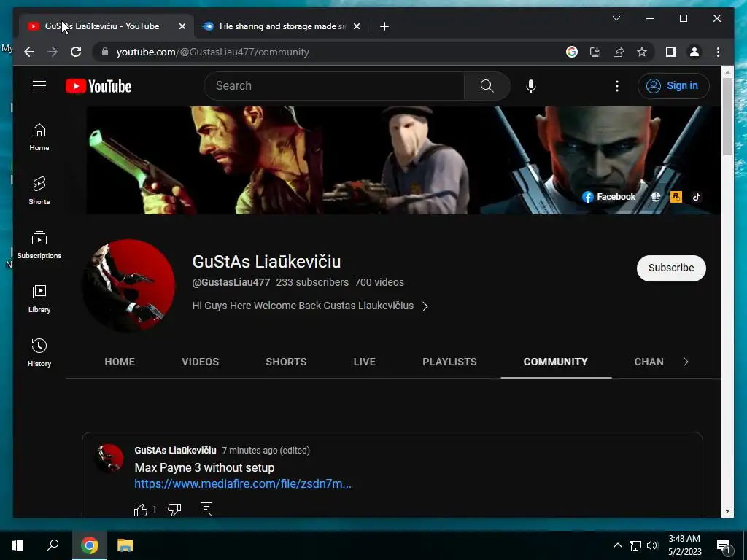Open Home in the sidebar
This screenshot has height=560, width=747.
point(39,137)
